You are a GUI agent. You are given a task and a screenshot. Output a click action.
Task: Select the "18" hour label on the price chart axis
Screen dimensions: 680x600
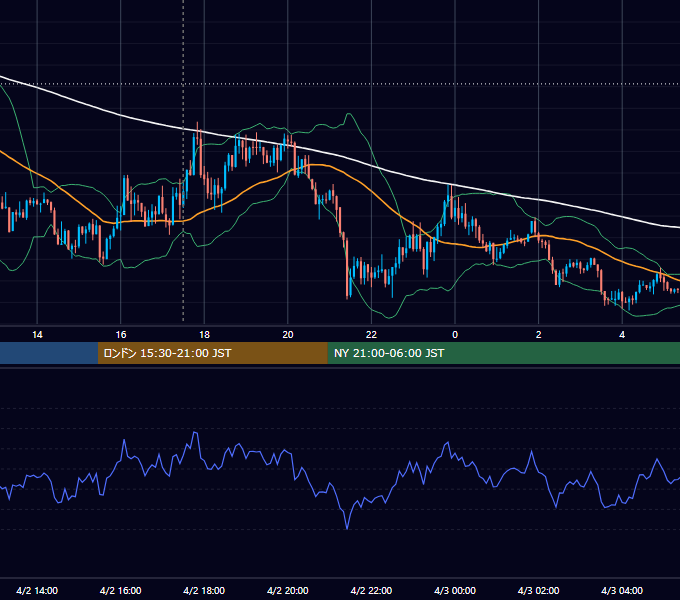tap(204, 335)
